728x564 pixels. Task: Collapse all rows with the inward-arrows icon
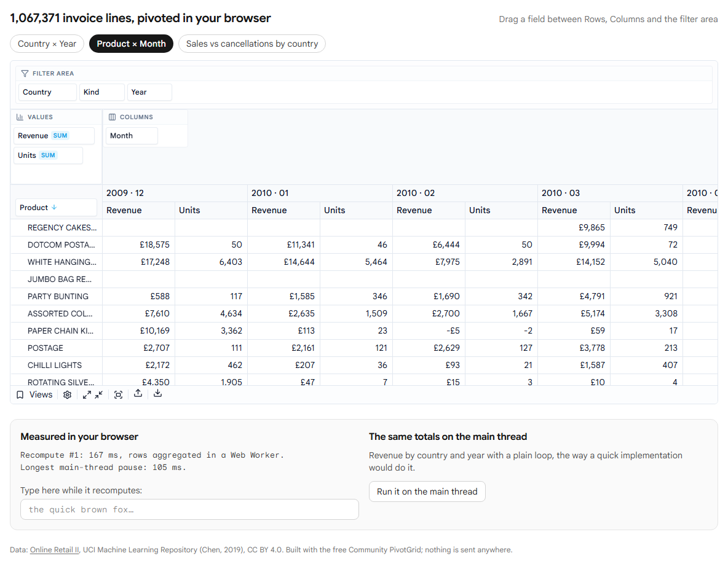99,394
